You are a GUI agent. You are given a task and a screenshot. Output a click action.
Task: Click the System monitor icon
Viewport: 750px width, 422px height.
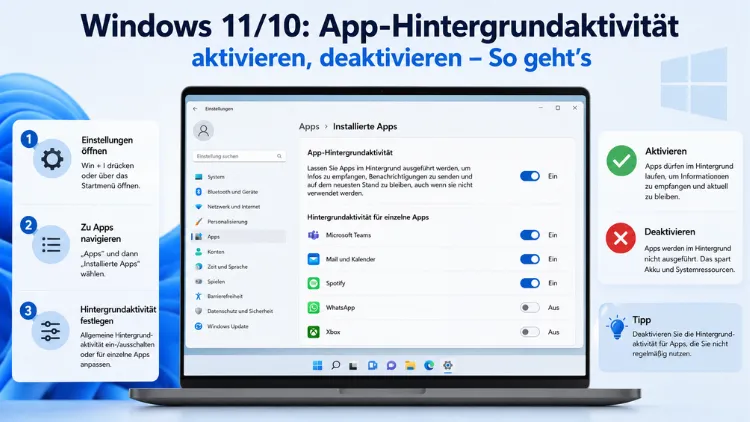[199, 177]
